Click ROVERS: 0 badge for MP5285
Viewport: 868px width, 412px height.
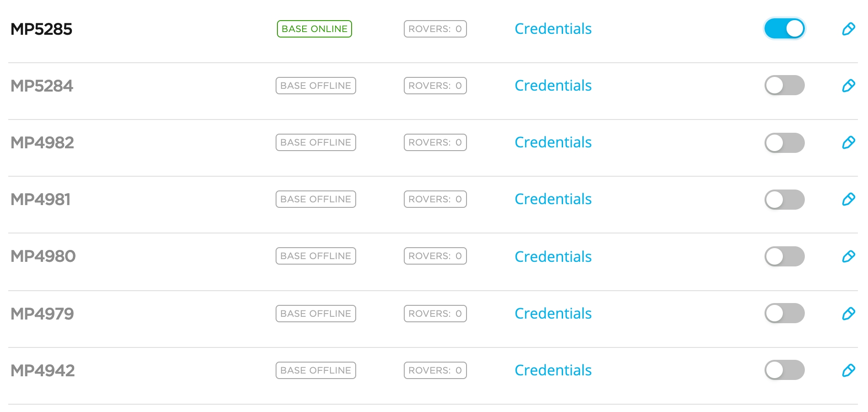(x=435, y=29)
